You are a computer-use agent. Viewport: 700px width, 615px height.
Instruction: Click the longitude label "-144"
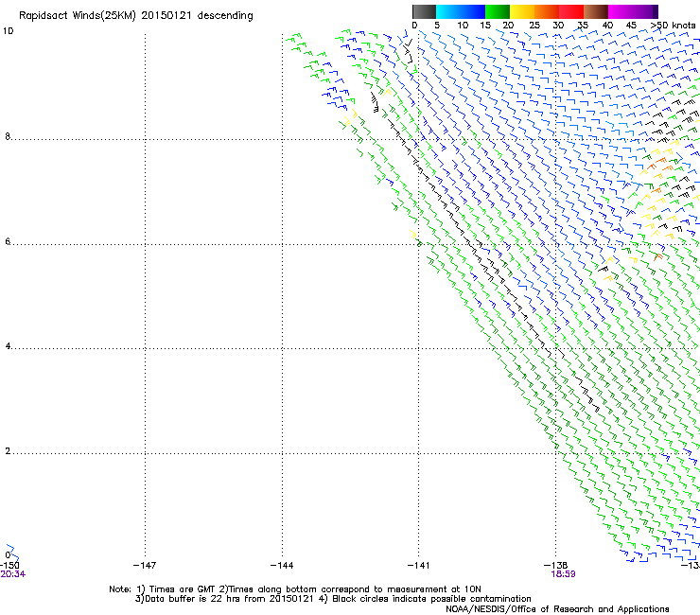point(282,566)
